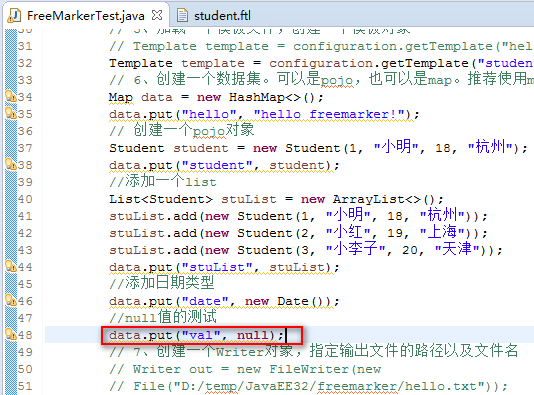Image resolution: width=534 pixels, height=395 pixels.
Task: Click line number 43 in the gutter
Action: click(25, 250)
